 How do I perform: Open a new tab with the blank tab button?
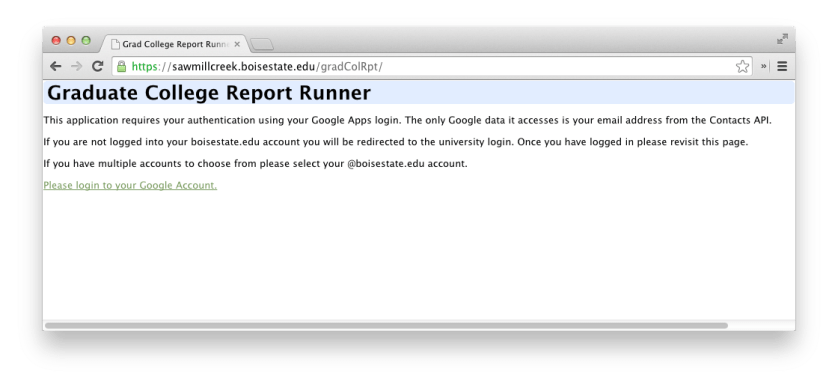tap(262, 45)
